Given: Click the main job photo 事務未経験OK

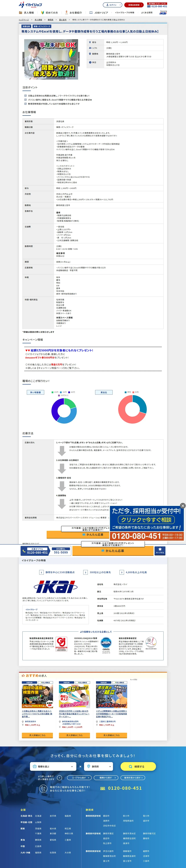Looking at the screenshot, I should (51, 59).
